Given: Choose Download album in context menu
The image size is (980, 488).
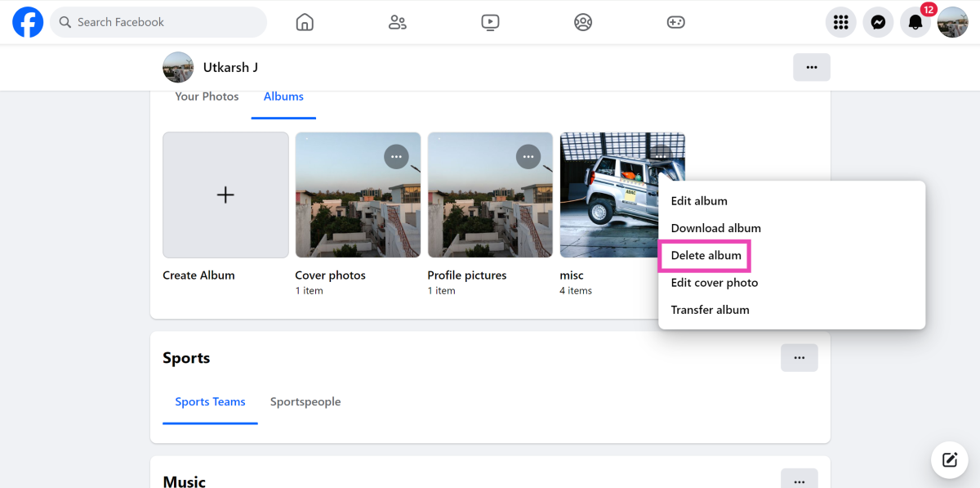Looking at the screenshot, I should 715,228.
